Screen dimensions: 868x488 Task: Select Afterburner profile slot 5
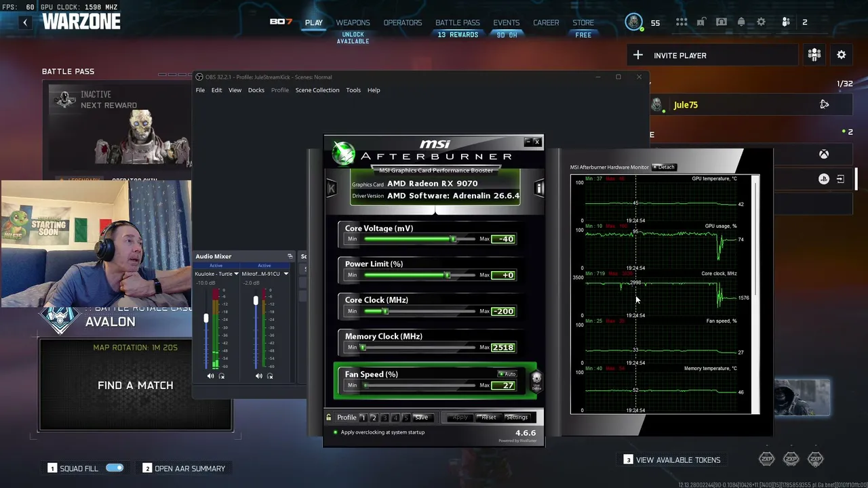[x=406, y=418]
